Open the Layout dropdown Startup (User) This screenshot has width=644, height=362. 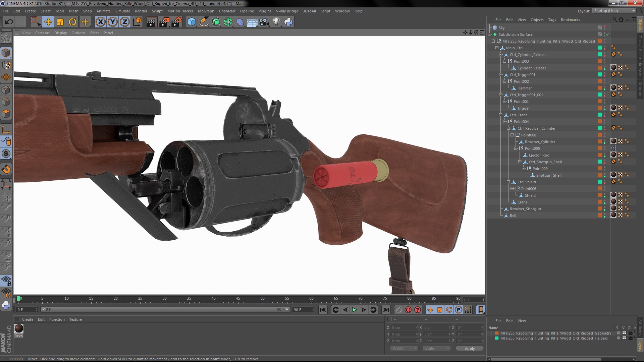[614, 11]
